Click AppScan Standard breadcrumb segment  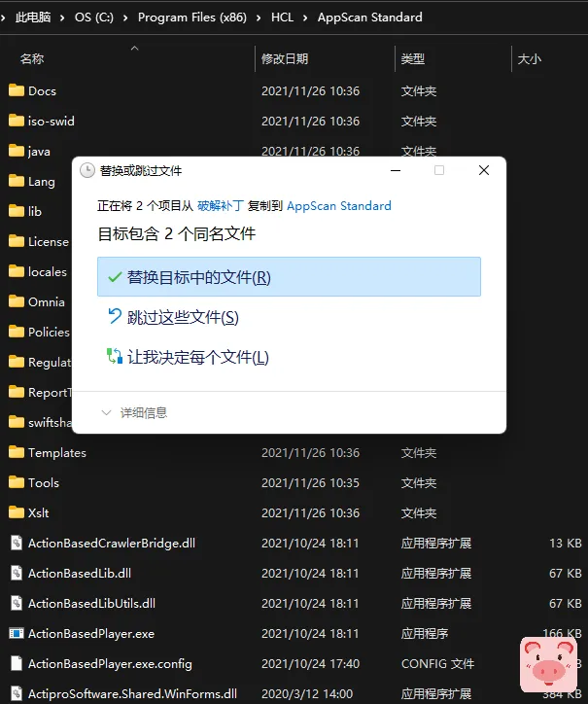[370, 18]
